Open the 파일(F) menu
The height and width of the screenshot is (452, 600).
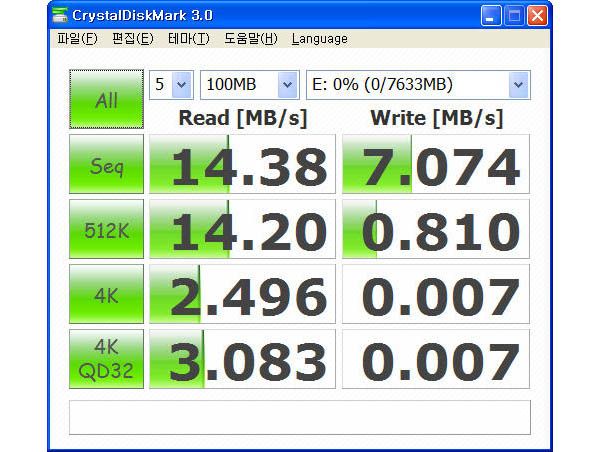(x=77, y=39)
